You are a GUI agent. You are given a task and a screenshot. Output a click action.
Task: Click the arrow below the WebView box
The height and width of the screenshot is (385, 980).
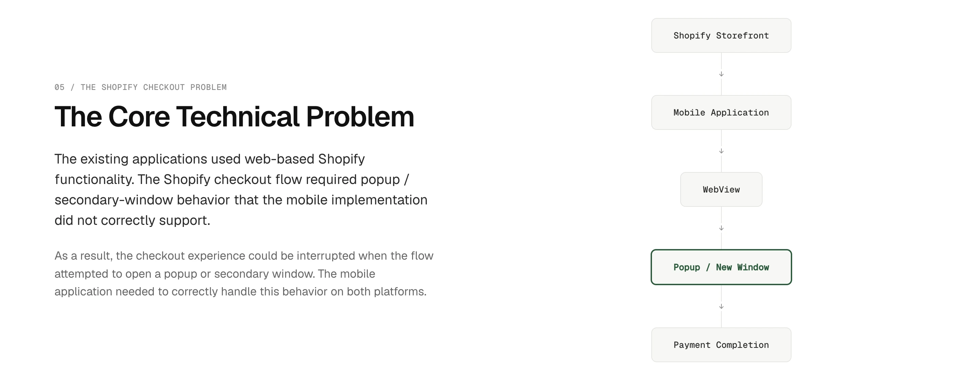tap(721, 228)
